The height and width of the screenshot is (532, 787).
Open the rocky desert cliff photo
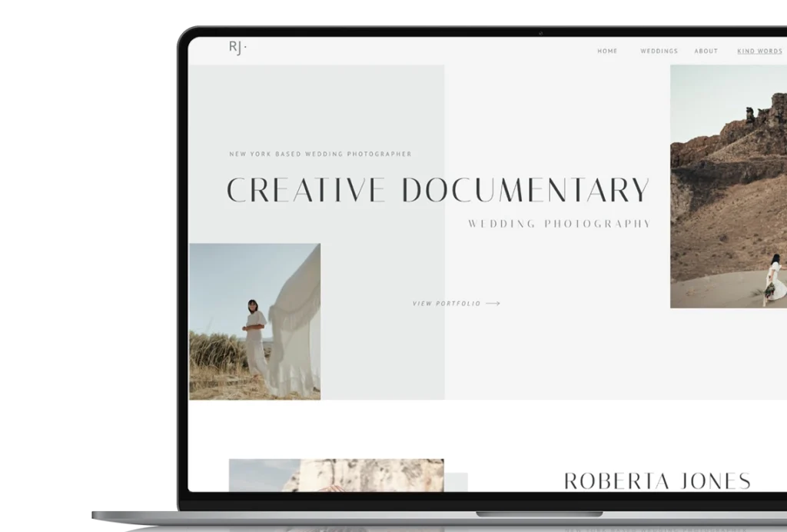click(726, 154)
